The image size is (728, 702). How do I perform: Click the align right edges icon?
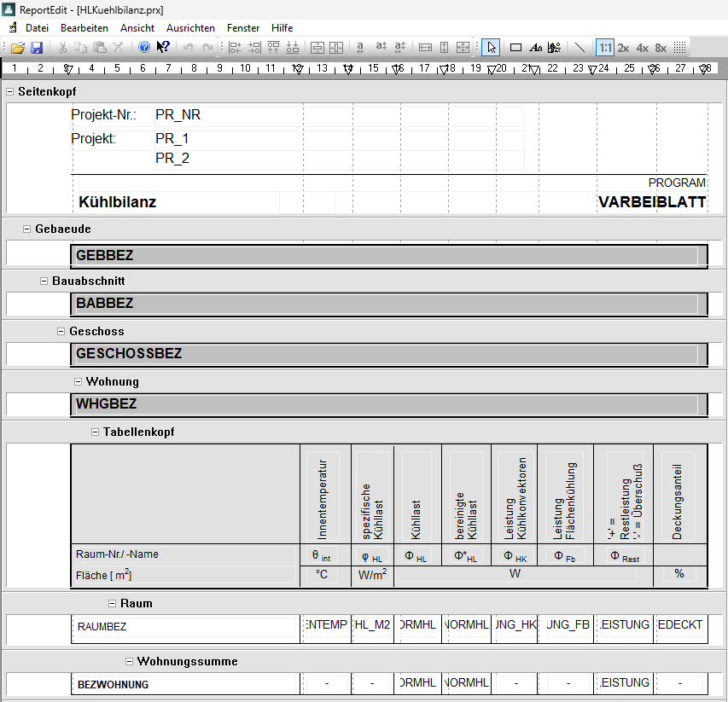click(x=254, y=47)
